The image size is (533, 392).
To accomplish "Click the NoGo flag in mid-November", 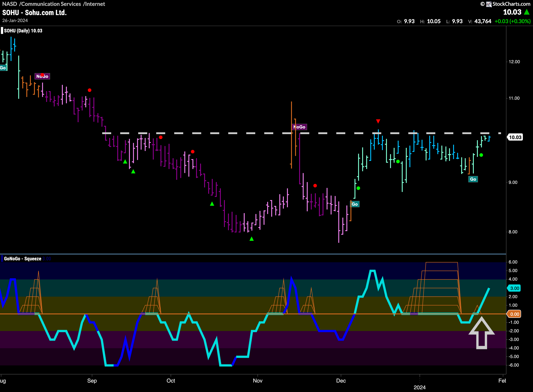I will coord(299,127).
